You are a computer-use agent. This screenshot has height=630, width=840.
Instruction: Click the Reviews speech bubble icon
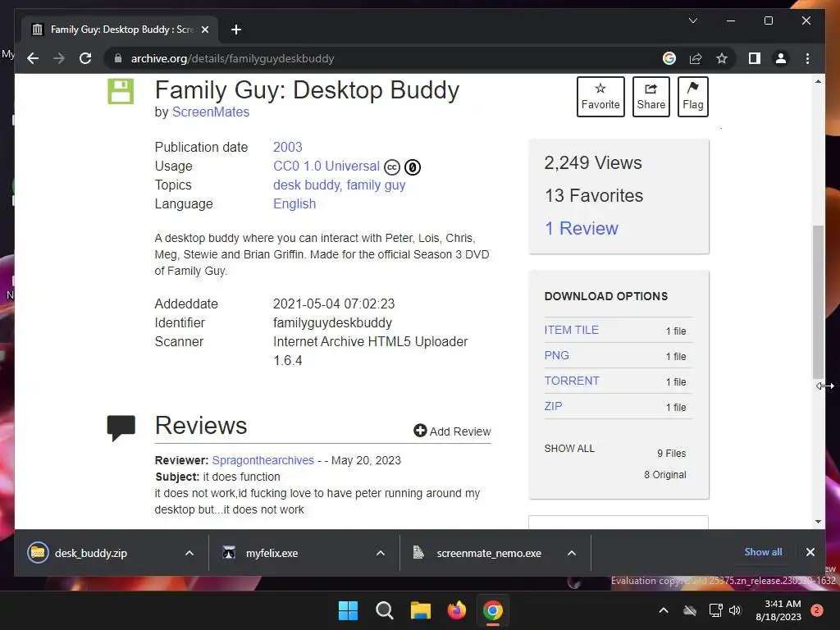tap(121, 428)
